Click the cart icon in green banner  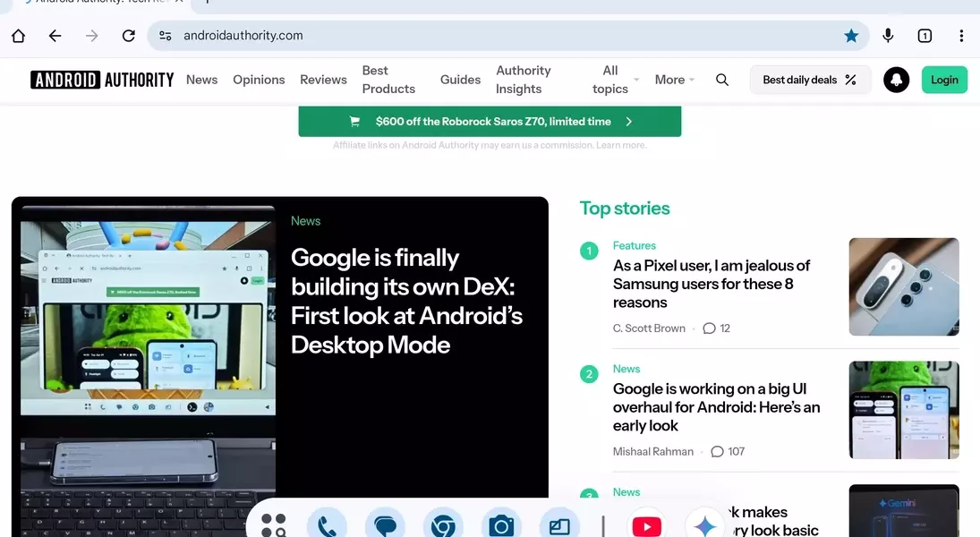pos(354,122)
